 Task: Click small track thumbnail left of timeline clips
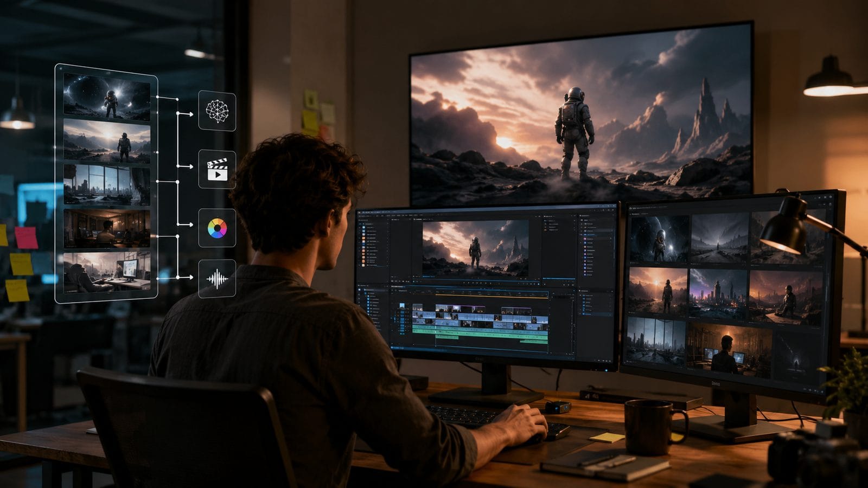[402, 306]
